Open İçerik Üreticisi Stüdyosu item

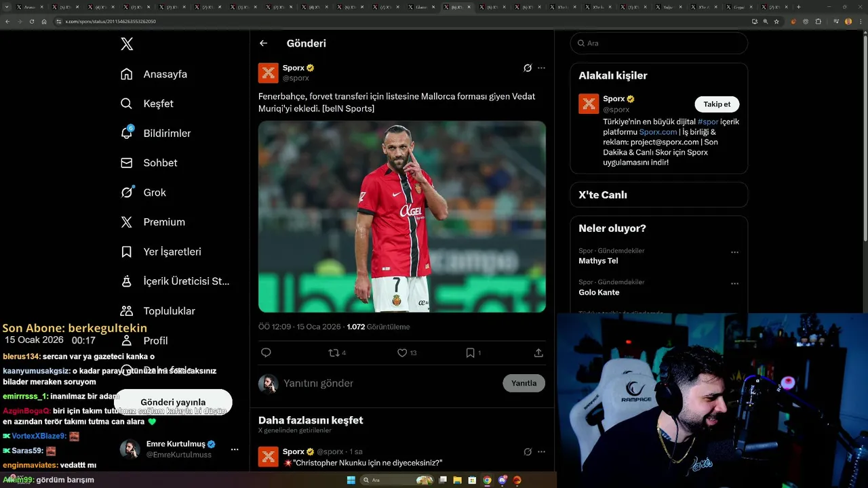(175, 281)
